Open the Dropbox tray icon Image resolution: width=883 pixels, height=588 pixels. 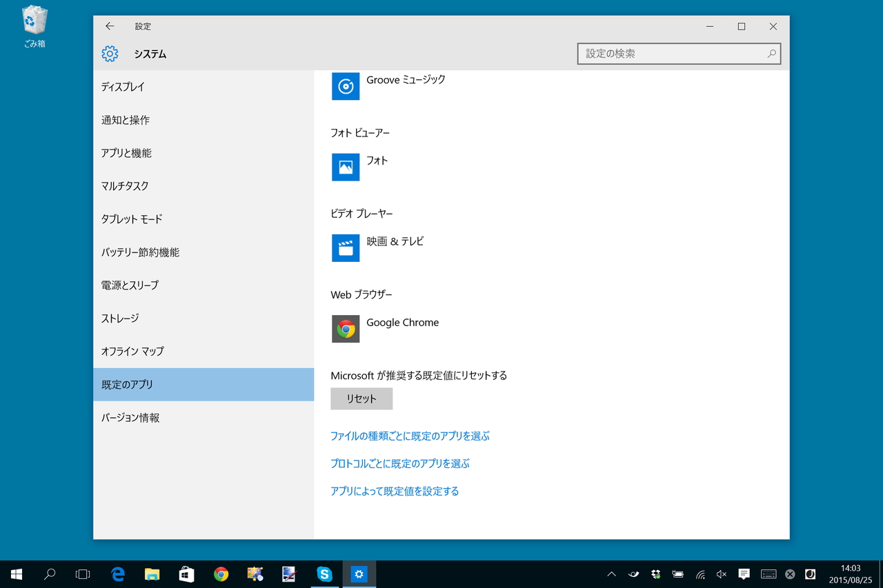[x=656, y=574]
